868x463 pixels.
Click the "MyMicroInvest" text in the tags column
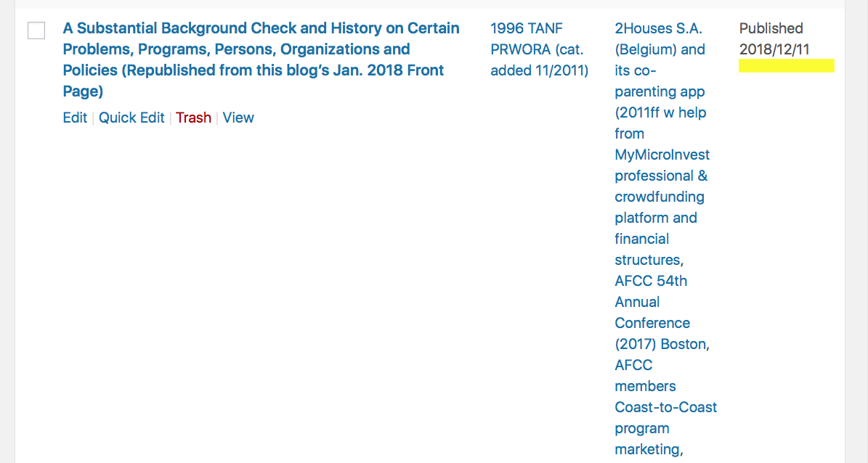[662, 155]
